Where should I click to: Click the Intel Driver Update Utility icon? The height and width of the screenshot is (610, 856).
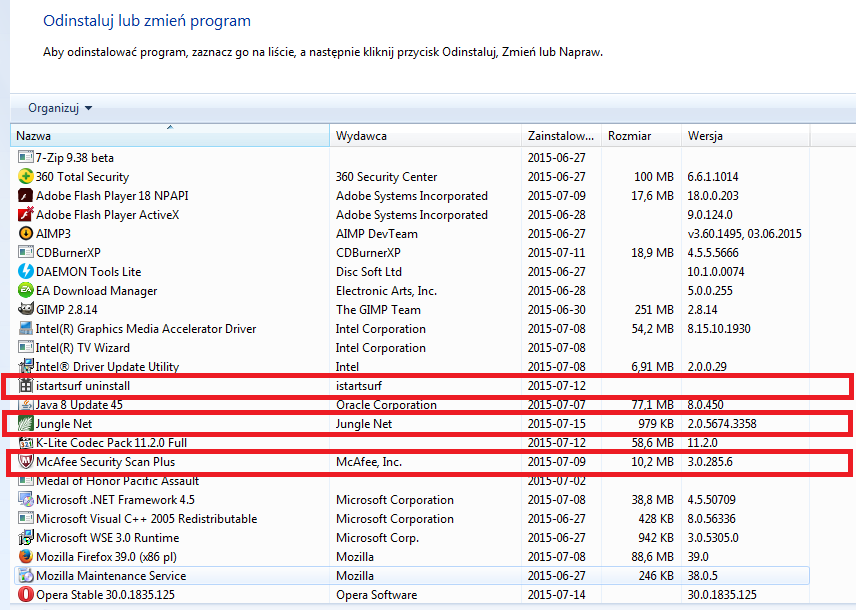click(25, 366)
